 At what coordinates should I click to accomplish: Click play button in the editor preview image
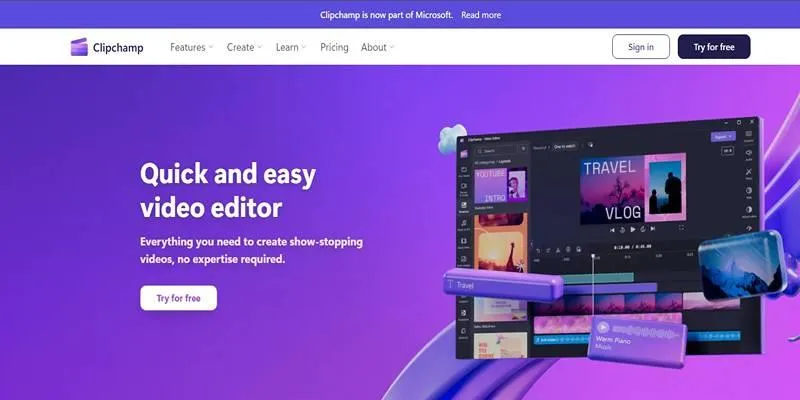click(633, 230)
